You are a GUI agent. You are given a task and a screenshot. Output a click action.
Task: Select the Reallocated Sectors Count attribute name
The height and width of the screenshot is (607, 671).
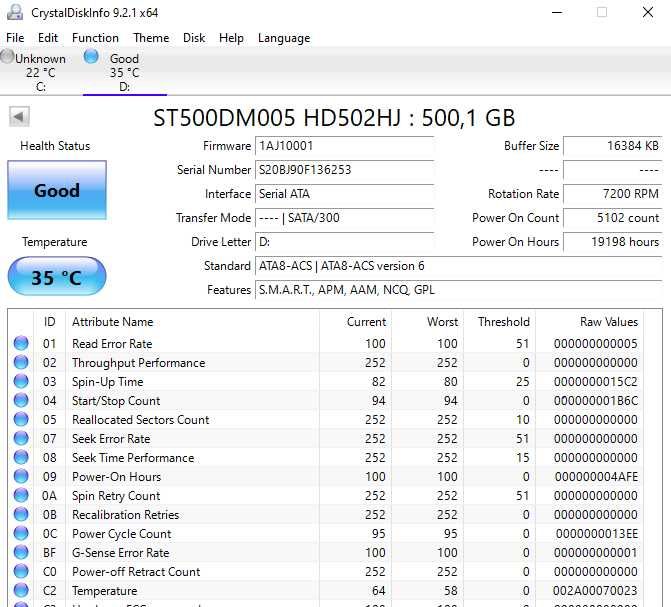click(140, 420)
